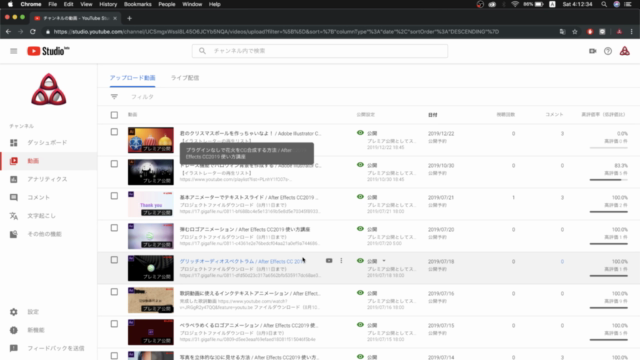Screen dimensions: 640x360
Task: Open account avatar at top right
Action: click(x=624, y=51)
